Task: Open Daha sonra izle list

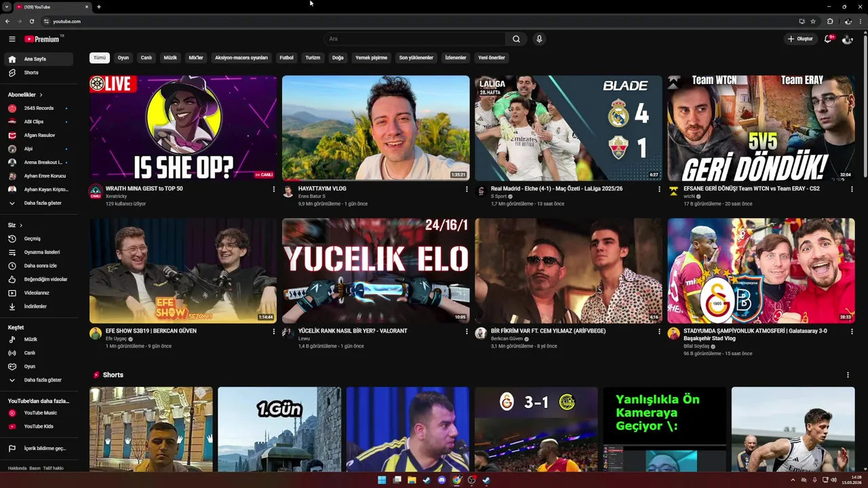Action: coord(38,266)
